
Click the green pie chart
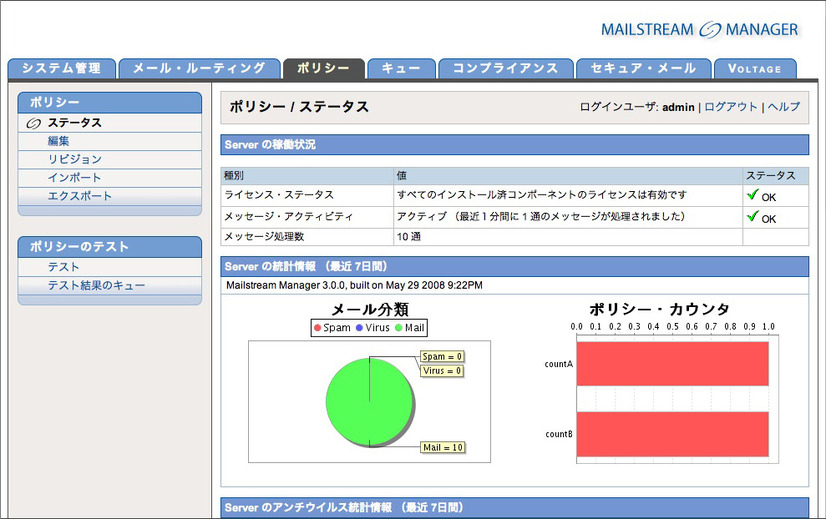pyautogui.click(x=370, y=403)
